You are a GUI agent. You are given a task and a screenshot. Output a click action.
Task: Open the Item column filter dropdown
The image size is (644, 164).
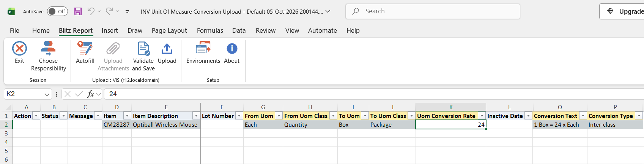click(128, 116)
